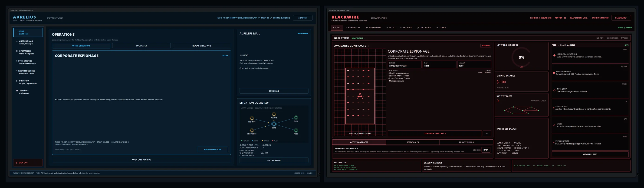Image resolution: width=644 pixels, height=188 pixels.
Task: Click the Home Dashboard house icon in Aurelius
Action: click(16, 31)
